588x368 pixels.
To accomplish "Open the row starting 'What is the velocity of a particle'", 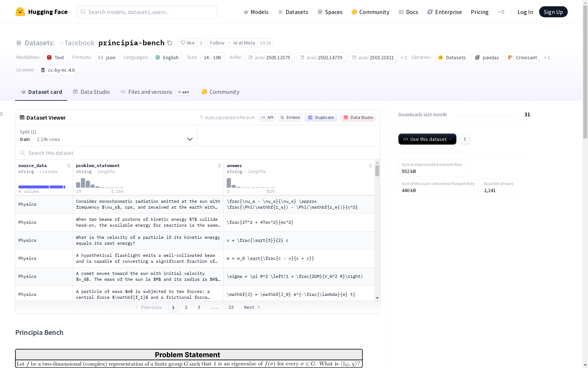I will pyautogui.click(x=195, y=240).
